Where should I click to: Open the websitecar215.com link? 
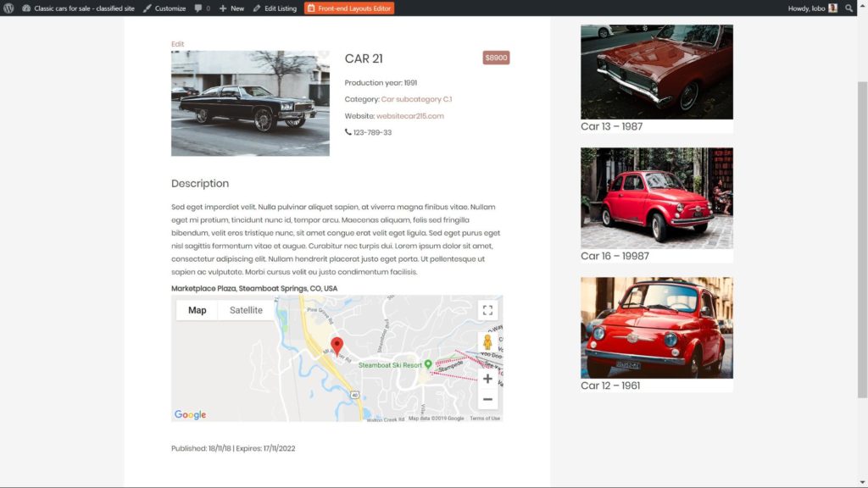click(x=410, y=116)
